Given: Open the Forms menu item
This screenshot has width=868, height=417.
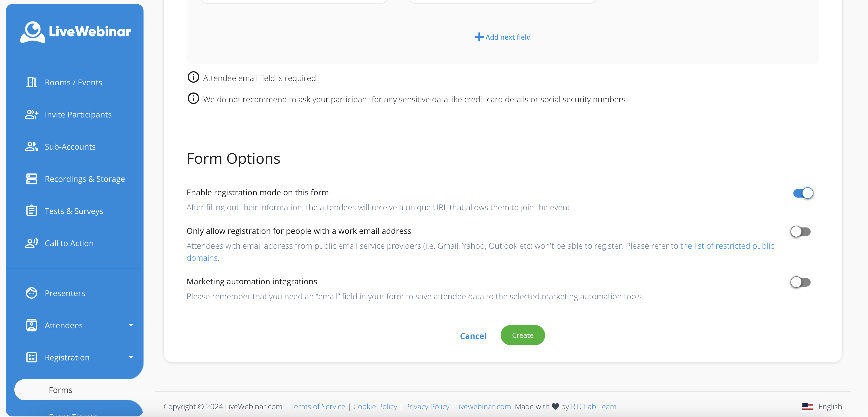Looking at the screenshot, I should tap(61, 390).
